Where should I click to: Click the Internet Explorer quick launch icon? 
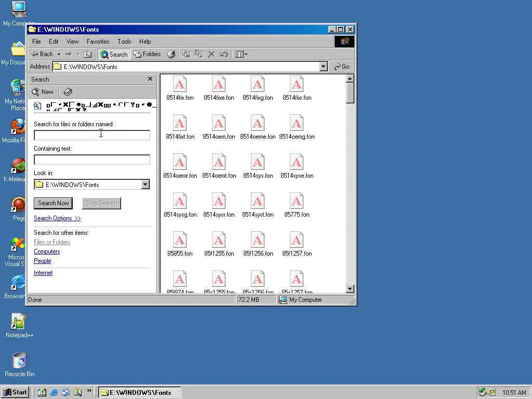click(x=54, y=392)
